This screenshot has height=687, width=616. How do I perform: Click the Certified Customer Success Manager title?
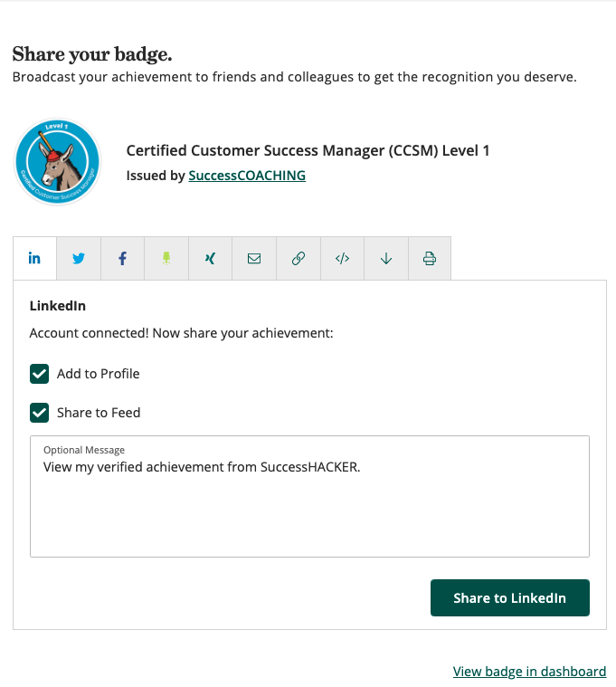(308, 151)
